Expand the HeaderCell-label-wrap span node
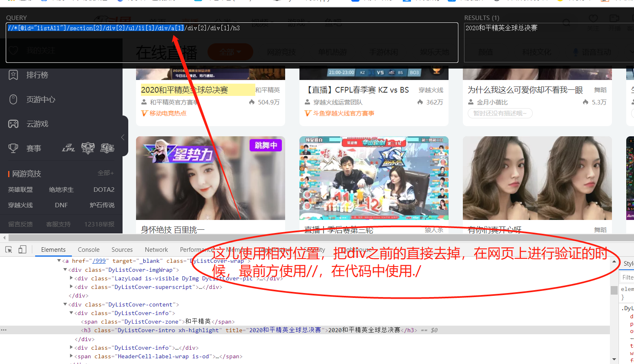 pyautogui.click(x=71, y=356)
